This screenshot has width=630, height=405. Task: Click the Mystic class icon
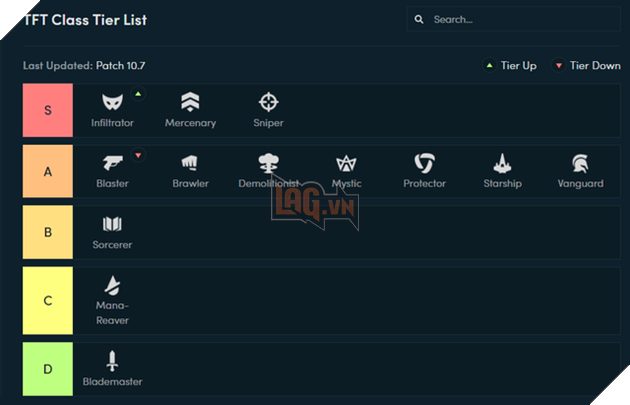347,163
